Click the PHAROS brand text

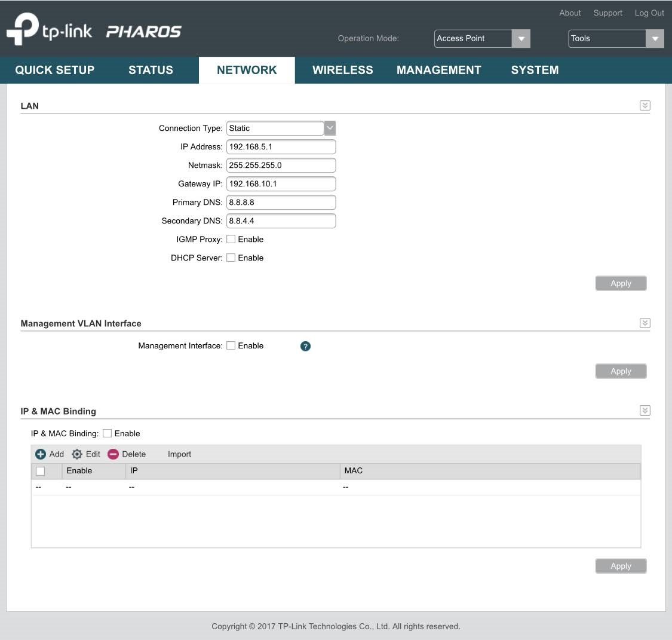[143, 32]
